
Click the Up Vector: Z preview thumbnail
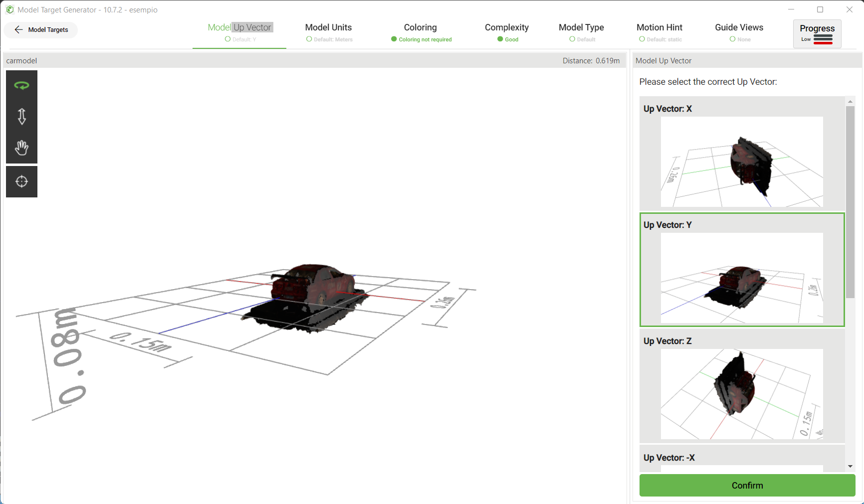pos(742,394)
